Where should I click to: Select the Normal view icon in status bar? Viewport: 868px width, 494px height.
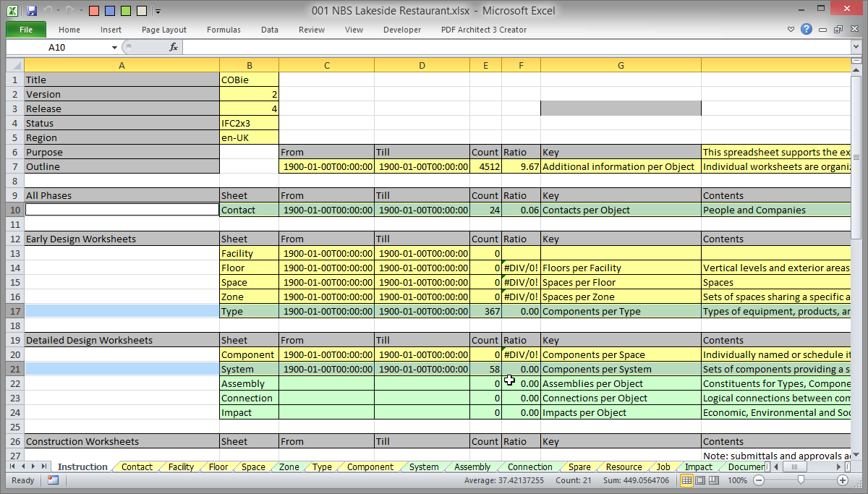pos(686,480)
